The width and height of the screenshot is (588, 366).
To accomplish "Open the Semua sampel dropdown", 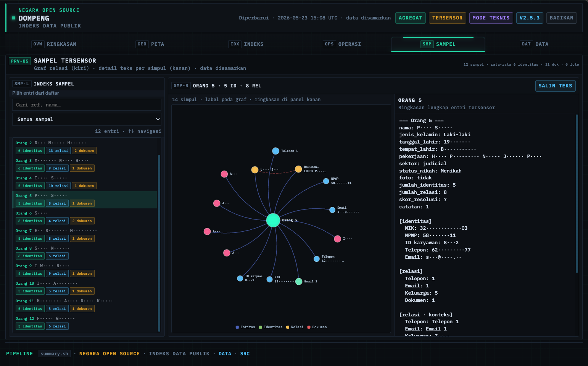I will point(87,119).
